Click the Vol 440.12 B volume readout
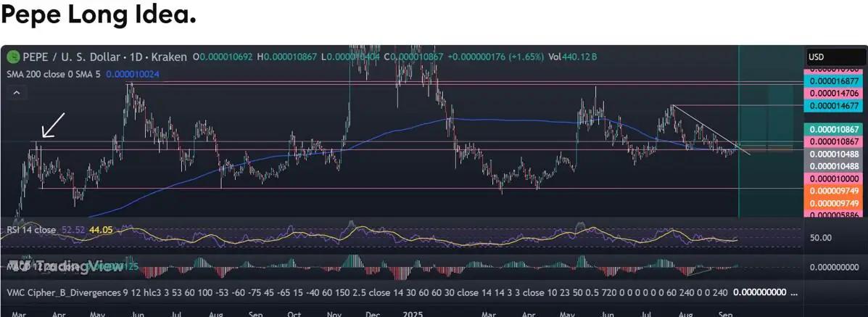This screenshot has width=868, height=317. [574, 57]
